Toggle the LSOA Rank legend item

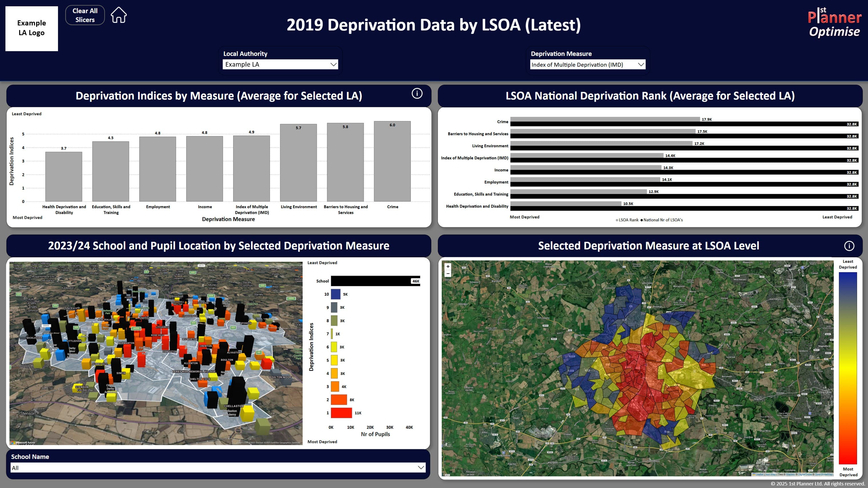point(627,220)
